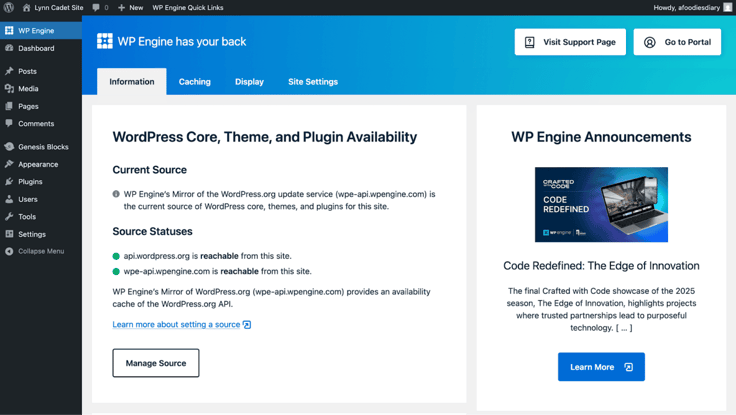This screenshot has width=736, height=415.
Task: Click the WordPress logo in admin bar
Action: point(8,8)
